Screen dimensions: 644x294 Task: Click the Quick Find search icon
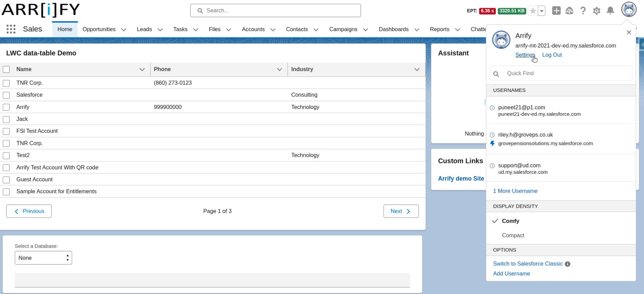click(x=496, y=74)
